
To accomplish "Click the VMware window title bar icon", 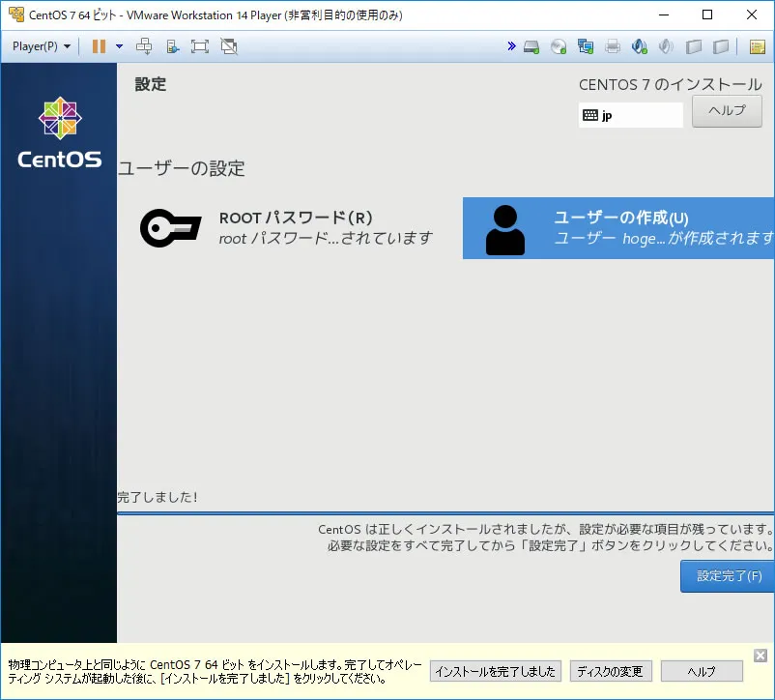I will [16, 15].
